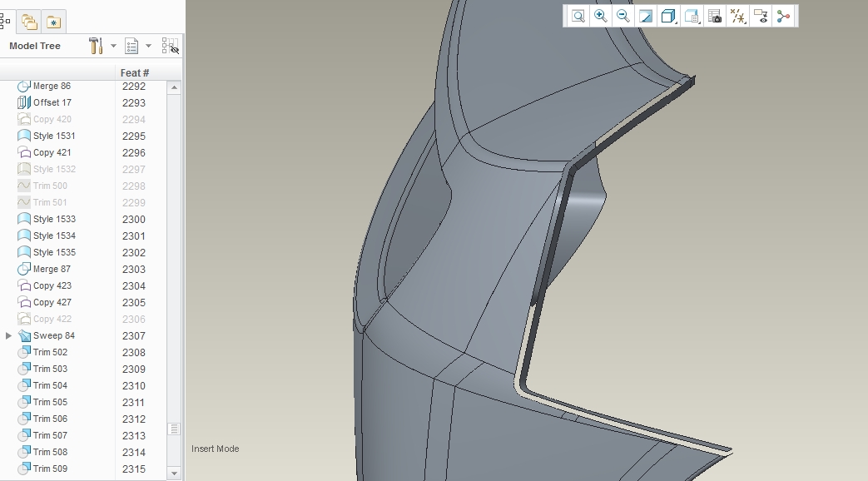
Task: Switch to the Model Tree tab
Action: [5, 22]
